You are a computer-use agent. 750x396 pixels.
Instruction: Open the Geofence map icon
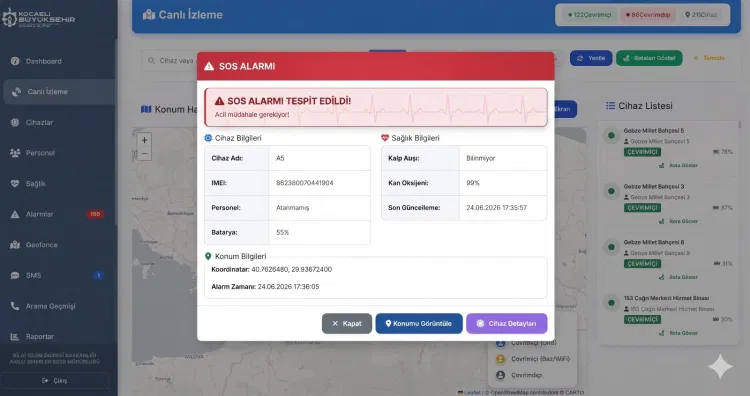click(15, 245)
